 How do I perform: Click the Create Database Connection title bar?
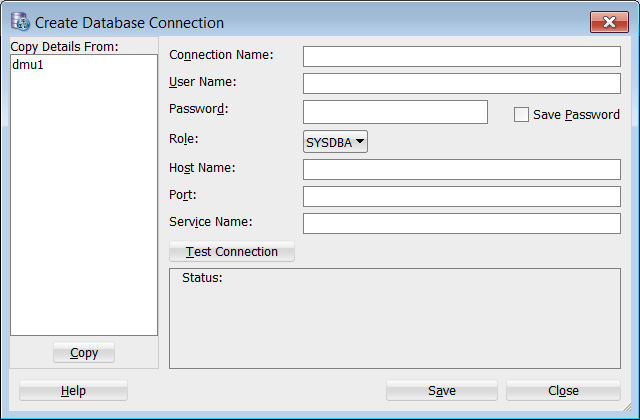coord(300,22)
